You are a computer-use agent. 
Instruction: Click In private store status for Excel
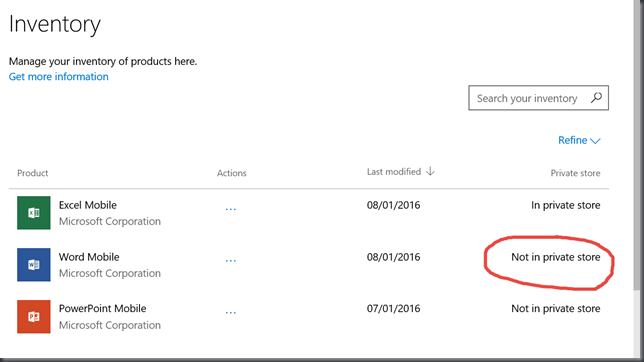(x=566, y=205)
